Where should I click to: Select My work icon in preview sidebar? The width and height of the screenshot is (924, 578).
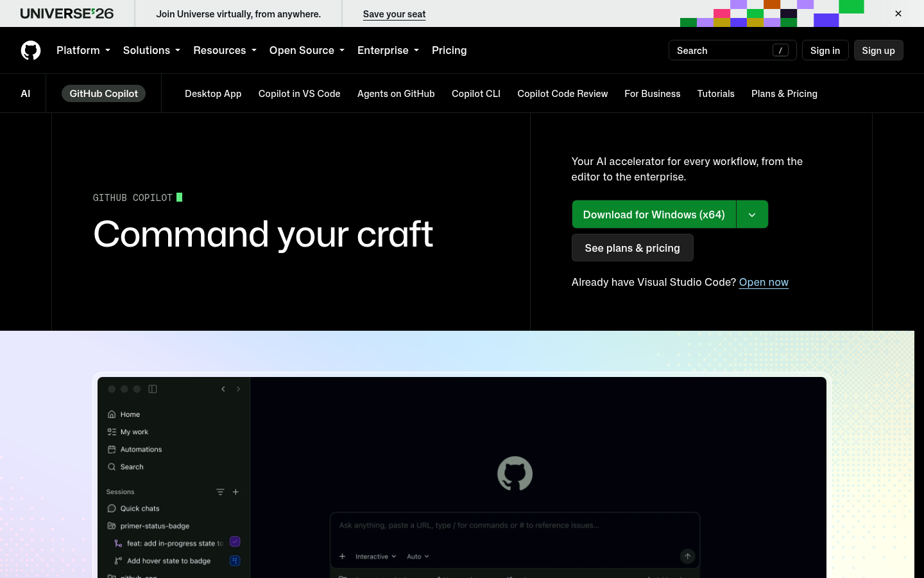112,432
